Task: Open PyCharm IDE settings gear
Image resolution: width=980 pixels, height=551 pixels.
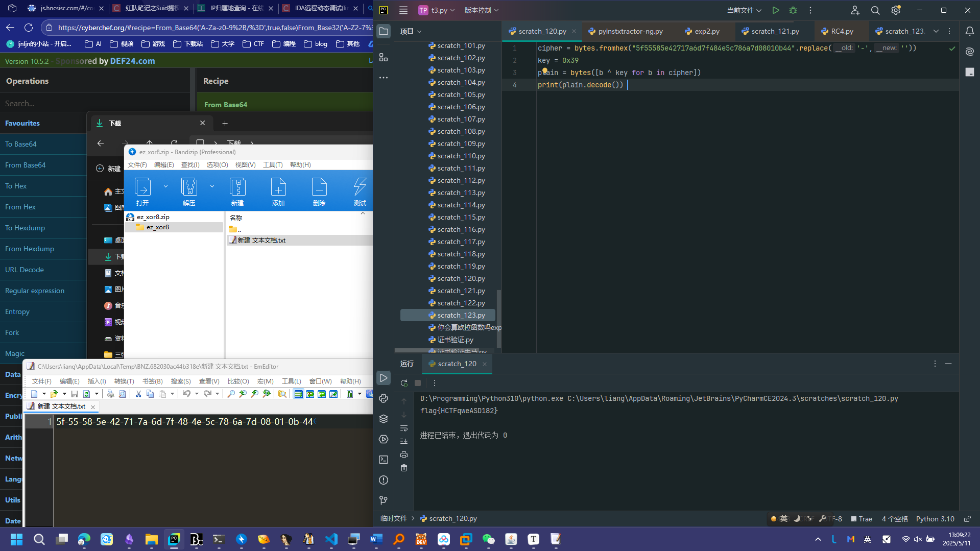Action: point(895,10)
